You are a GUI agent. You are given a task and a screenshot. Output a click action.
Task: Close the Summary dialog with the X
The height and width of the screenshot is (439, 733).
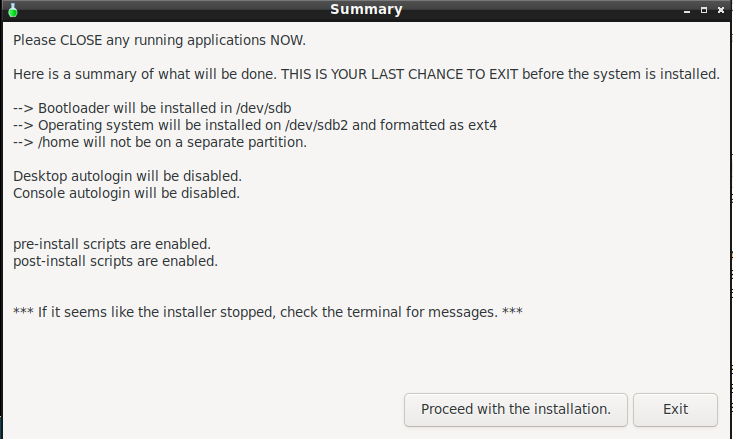point(720,10)
